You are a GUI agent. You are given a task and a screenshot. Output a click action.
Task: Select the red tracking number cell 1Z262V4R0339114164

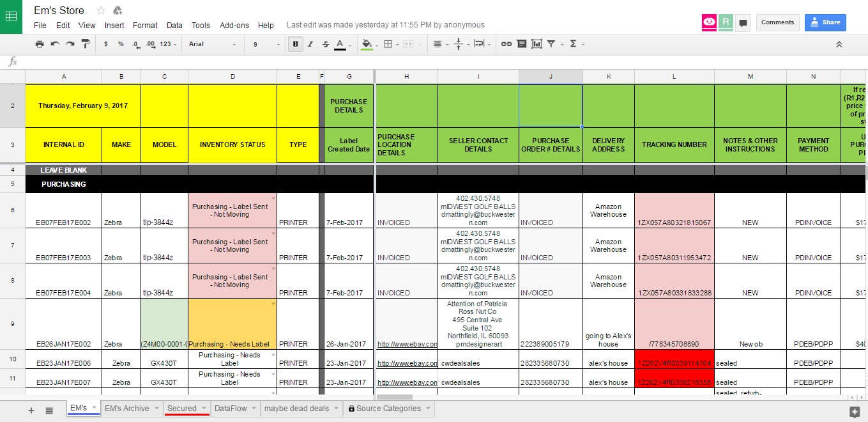(x=674, y=363)
